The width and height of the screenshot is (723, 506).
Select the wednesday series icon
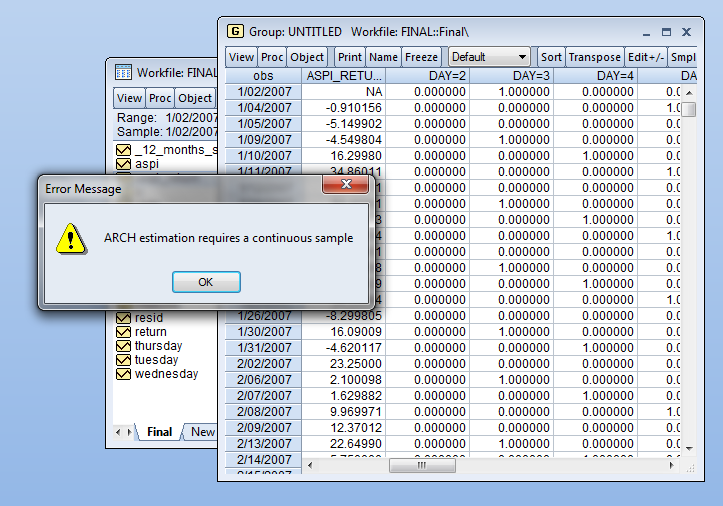click(124, 374)
